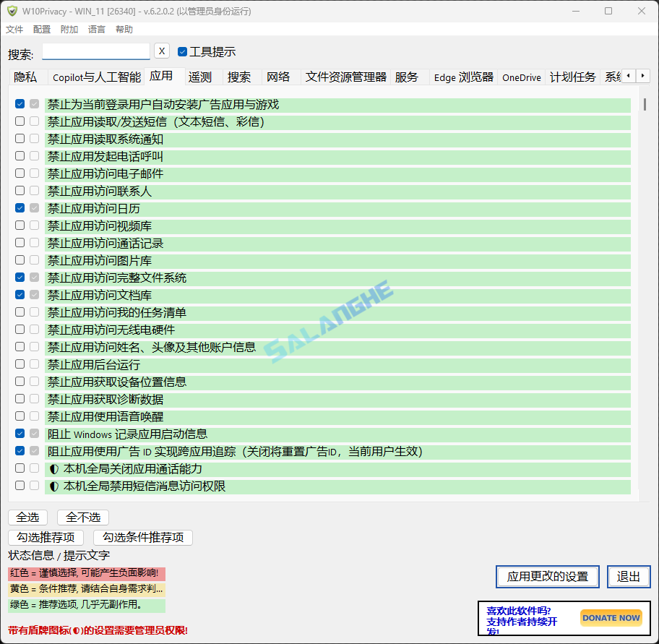Open the 帮助 menu
The width and height of the screenshot is (659, 644).
pos(124,30)
